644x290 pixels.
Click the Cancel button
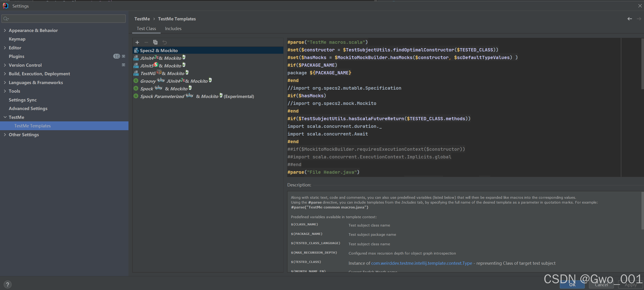click(x=601, y=284)
